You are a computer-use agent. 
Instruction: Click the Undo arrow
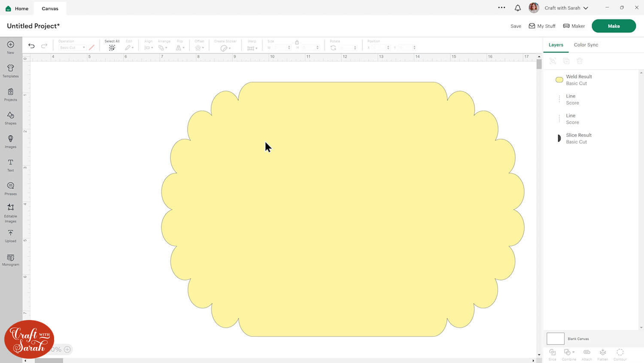point(31,46)
